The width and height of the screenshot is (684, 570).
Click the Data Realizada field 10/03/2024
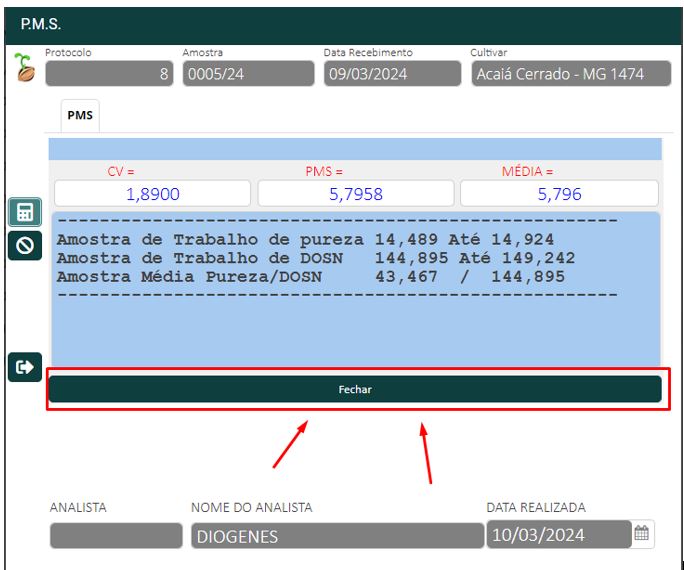click(x=558, y=535)
